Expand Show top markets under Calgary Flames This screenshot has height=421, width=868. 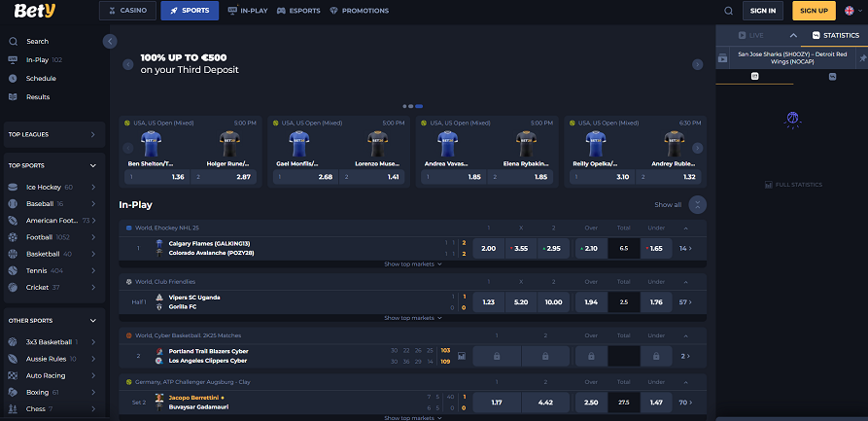[x=413, y=264]
